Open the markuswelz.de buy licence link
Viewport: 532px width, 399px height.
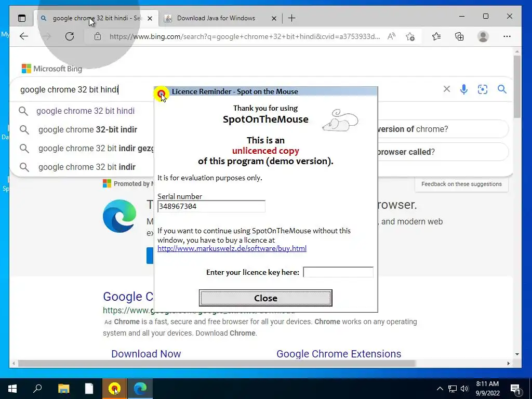tap(232, 248)
